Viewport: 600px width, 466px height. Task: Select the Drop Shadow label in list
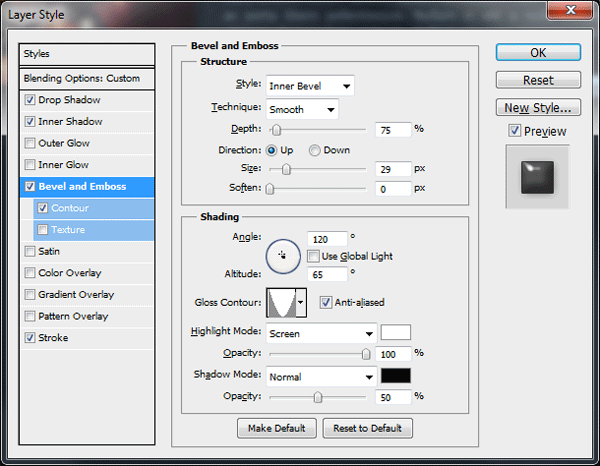pos(69,100)
